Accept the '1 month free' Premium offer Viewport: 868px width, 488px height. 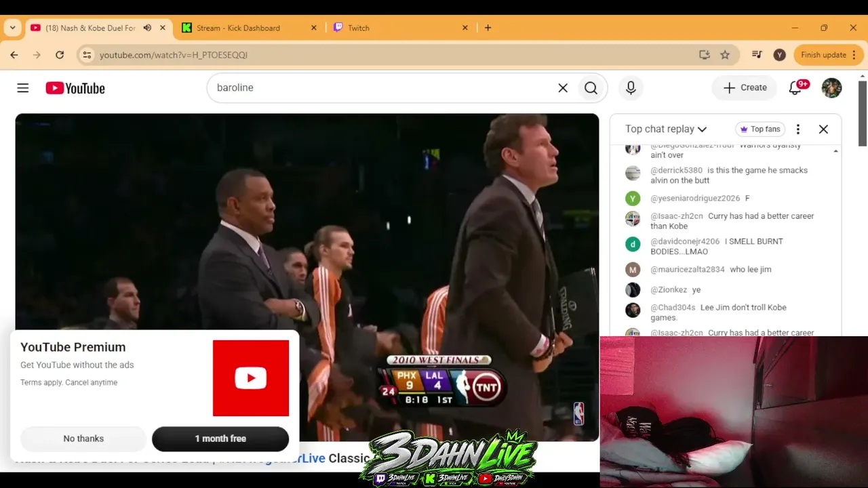(220, 439)
